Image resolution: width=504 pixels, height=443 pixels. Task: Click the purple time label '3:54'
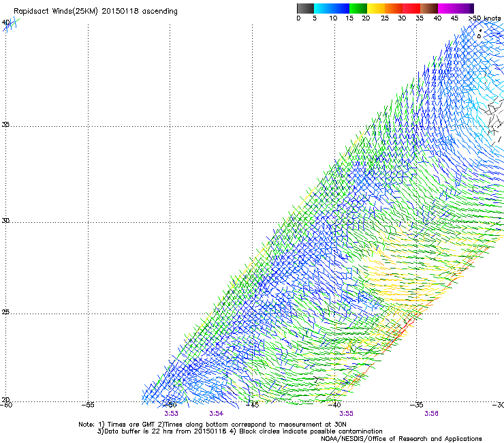pyautogui.click(x=217, y=414)
